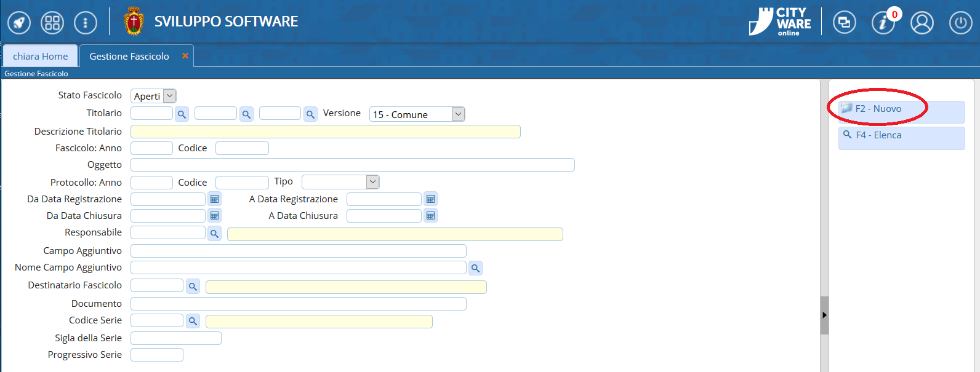The image size is (980, 372).
Task: Open calendar for Da Data Registrazione
Action: coord(214,199)
